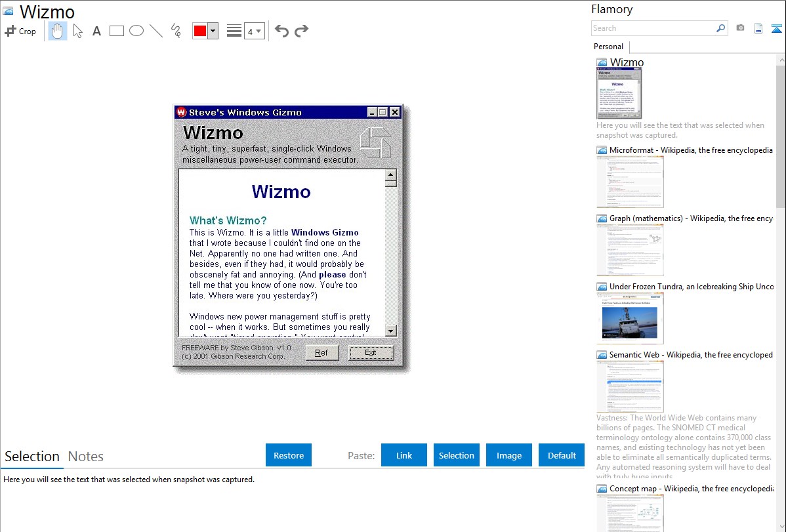Viewport: 786px width, 532px height.
Task: Click the camera capture snapshot icon
Action: [740, 28]
